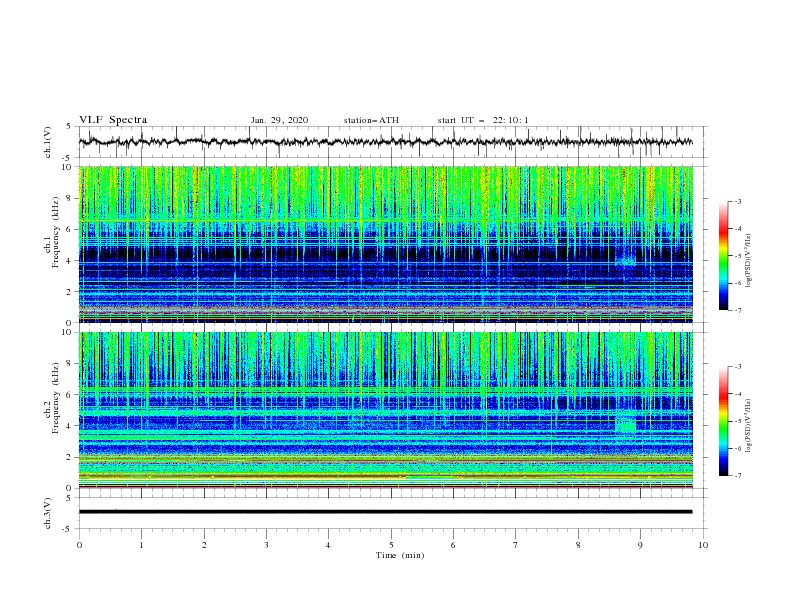Click the 'ch.1(V)' axis label
This screenshot has width=792, height=612.
48,142
